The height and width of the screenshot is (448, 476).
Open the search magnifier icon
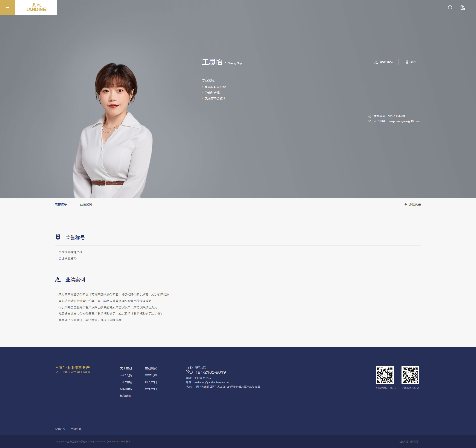(x=450, y=7)
